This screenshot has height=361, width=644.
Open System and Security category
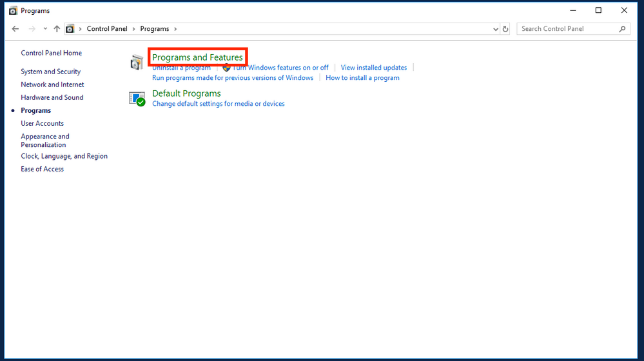pyautogui.click(x=50, y=72)
